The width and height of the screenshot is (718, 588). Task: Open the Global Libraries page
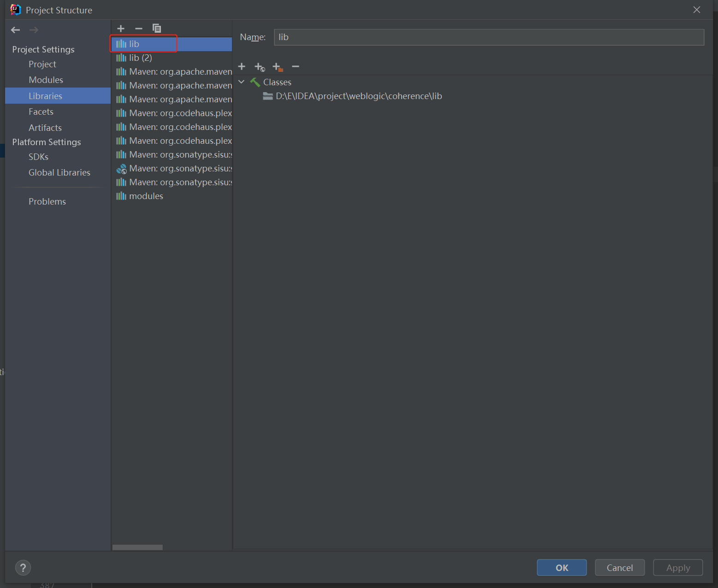[59, 173]
